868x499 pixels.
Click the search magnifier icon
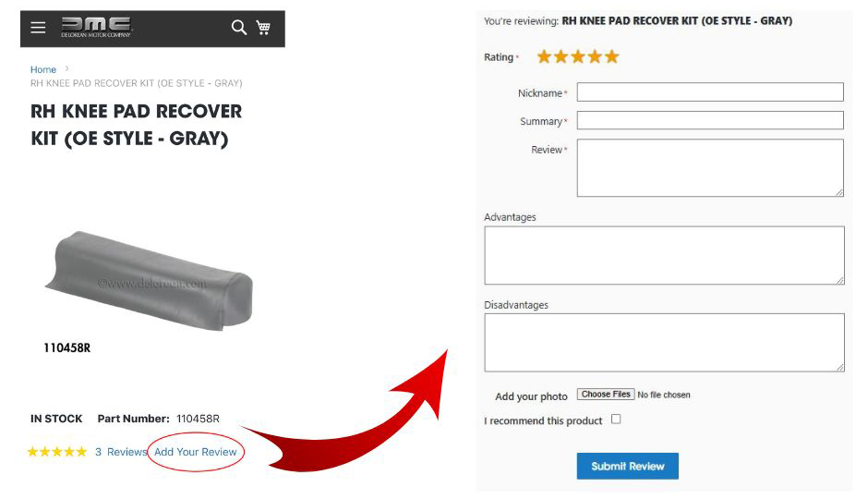coord(238,27)
